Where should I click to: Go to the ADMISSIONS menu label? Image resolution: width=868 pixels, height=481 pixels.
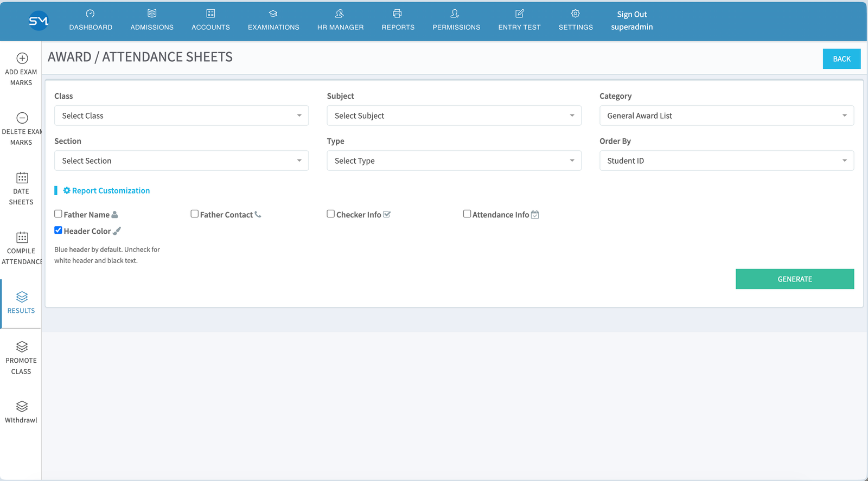click(152, 27)
